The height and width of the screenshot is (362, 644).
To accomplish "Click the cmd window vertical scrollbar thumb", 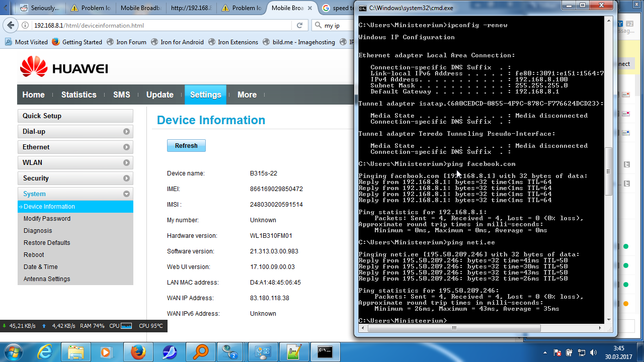I will tap(608, 171).
